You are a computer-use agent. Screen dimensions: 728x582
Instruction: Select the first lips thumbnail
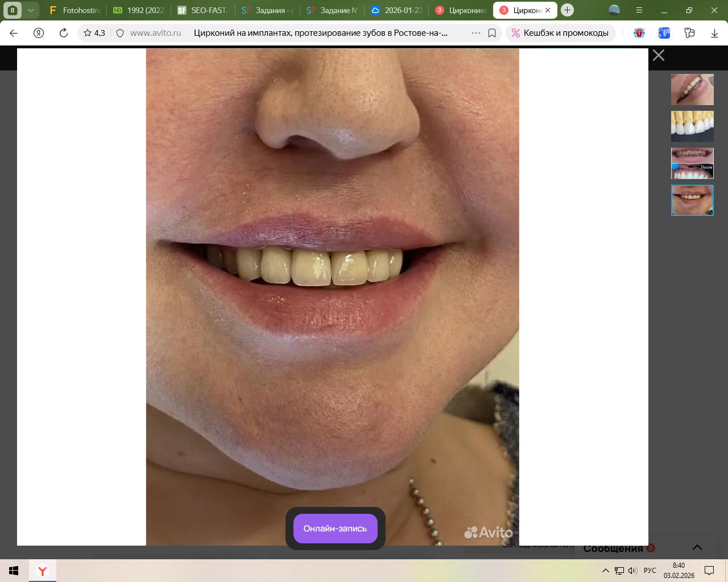point(692,89)
